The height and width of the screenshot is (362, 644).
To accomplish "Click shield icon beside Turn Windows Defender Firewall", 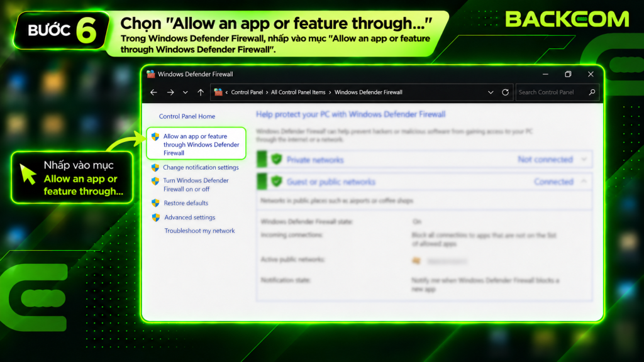I will click(155, 181).
